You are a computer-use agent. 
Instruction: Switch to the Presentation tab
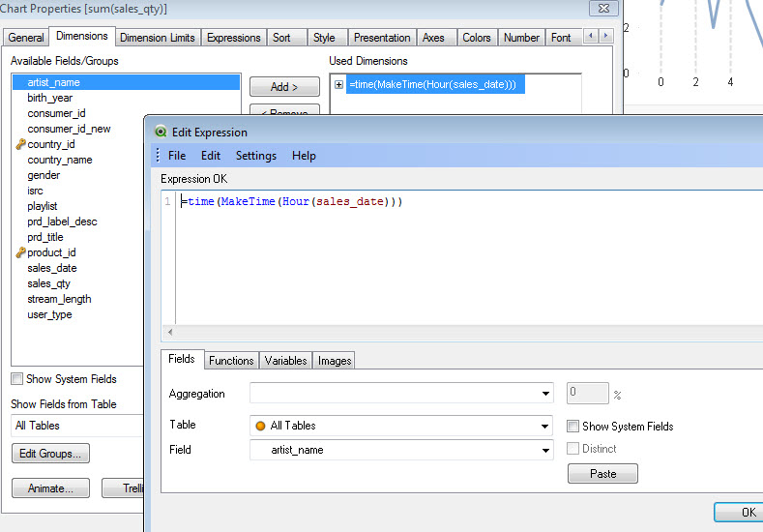tap(382, 38)
